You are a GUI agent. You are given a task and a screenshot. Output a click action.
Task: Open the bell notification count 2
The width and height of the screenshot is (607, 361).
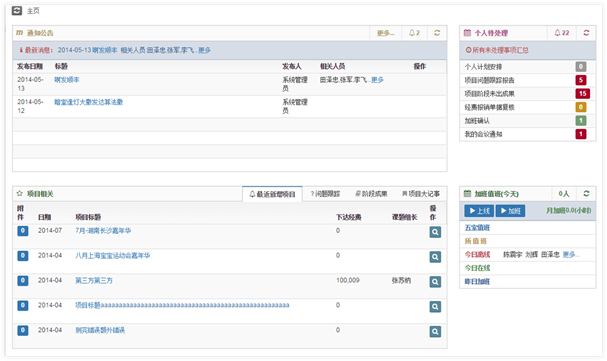[x=414, y=33]
